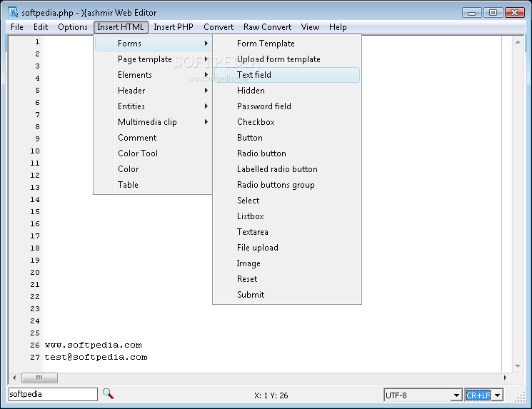The width and height of the screenshot is (532, 409).
Task: Insert a Submit button
Action: [287, 294]
